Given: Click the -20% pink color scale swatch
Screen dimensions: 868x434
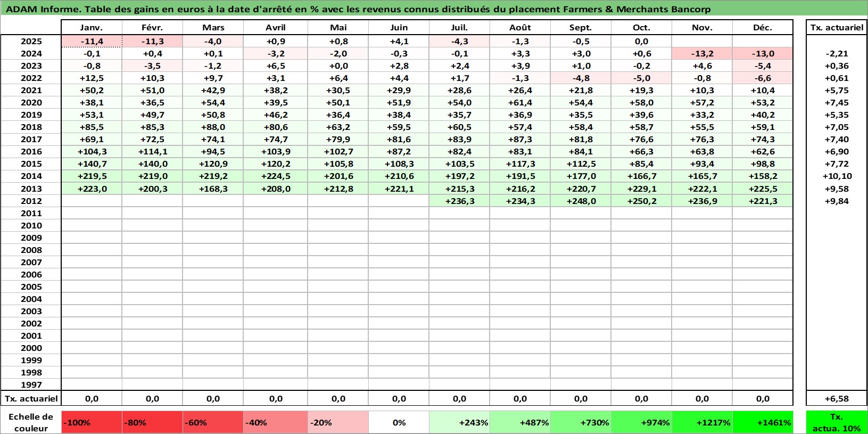Looking at the screenshot, I should coord(338,422).
